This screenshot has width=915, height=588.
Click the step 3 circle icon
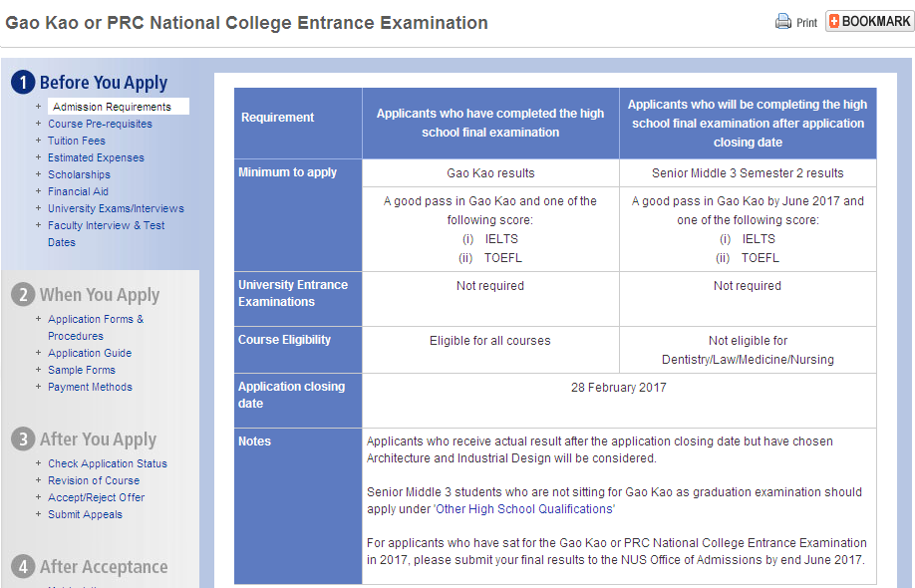tap(23, 439)
